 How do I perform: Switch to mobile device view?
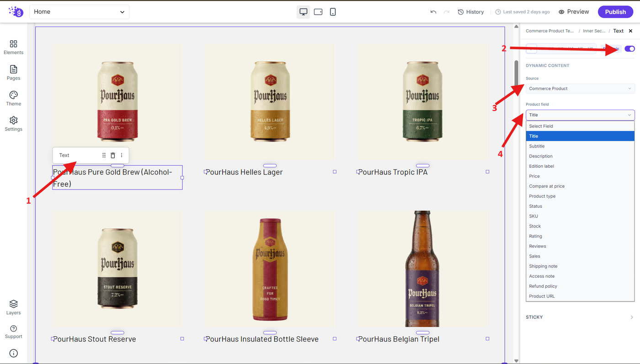(333, 12)
